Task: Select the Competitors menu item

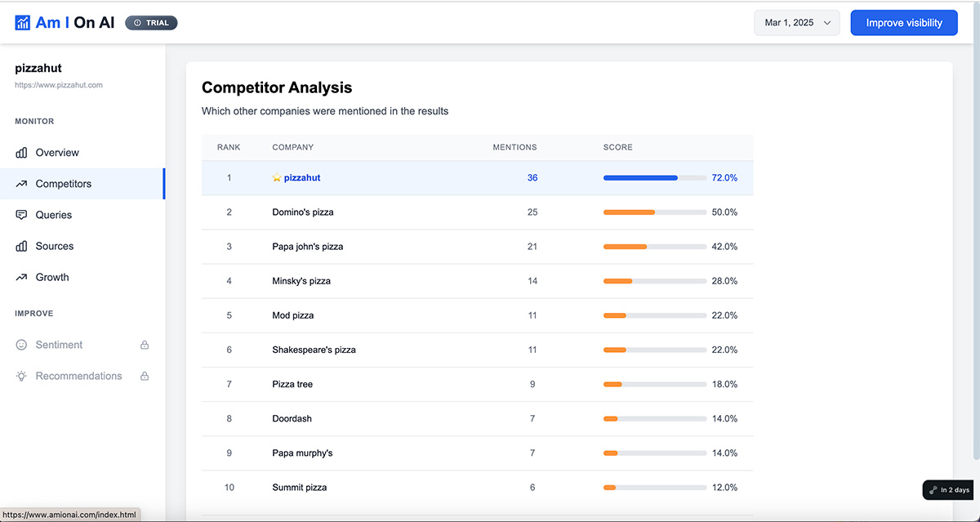Action: (82, 184)
